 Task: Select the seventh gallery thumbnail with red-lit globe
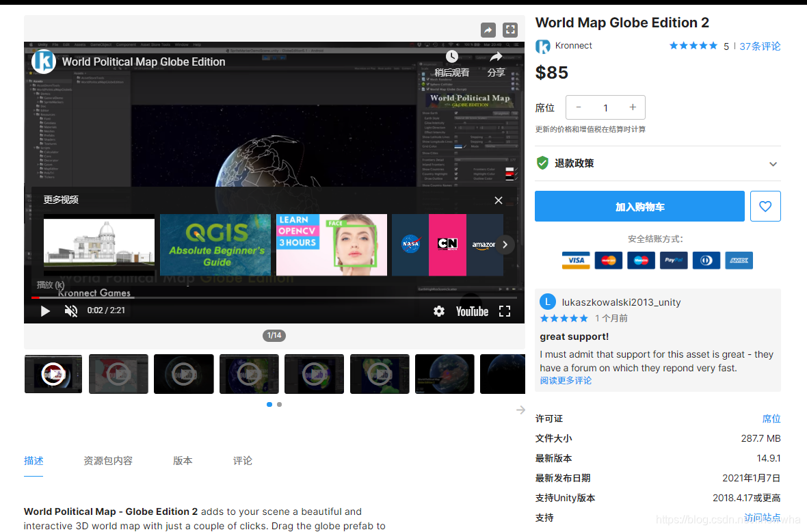tap(445, 374)
